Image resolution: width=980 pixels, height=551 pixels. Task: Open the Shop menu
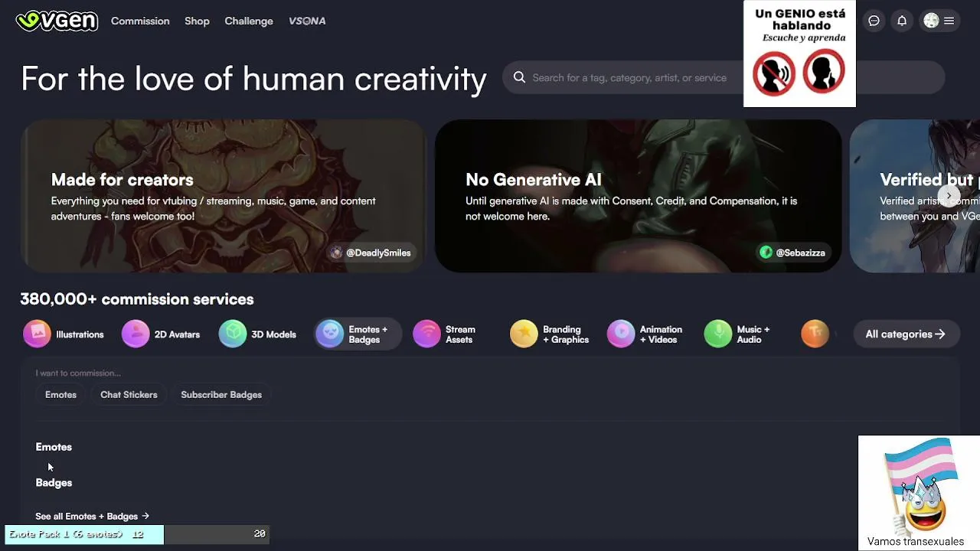[197, 21]
